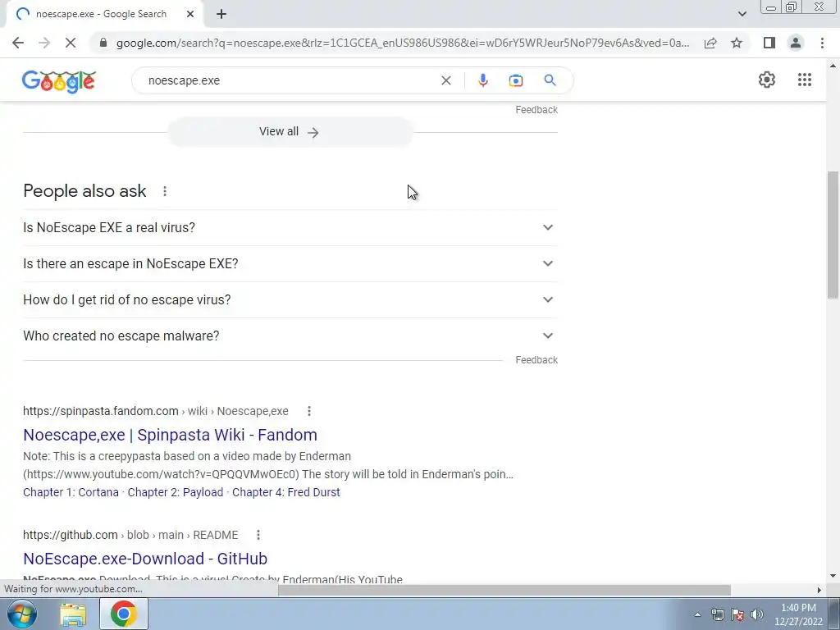The image size is (840, 630).
Task: Open Chrome profile avatar menu
Action: pyautogui.click(x=796, y=43)
